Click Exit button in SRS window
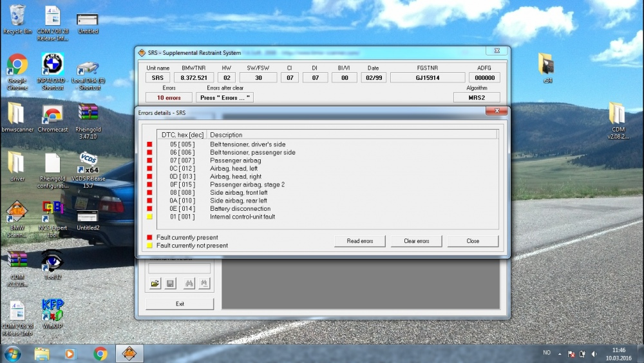 [180, 304]
